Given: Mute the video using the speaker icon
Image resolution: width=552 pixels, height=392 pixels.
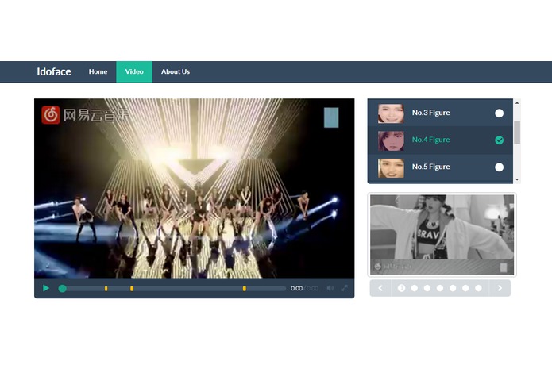Looking at the screenshot, I should 330,288.
